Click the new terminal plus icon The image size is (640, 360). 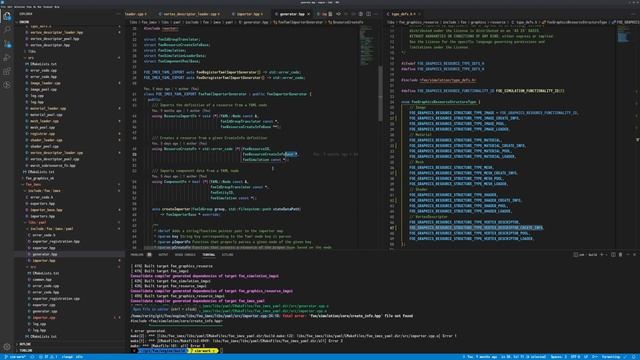(x=602, y=255)
